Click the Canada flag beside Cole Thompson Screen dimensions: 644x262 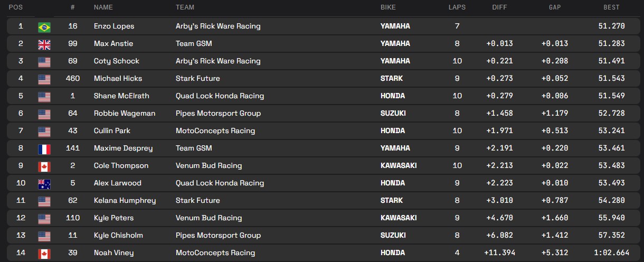[44, 166]
